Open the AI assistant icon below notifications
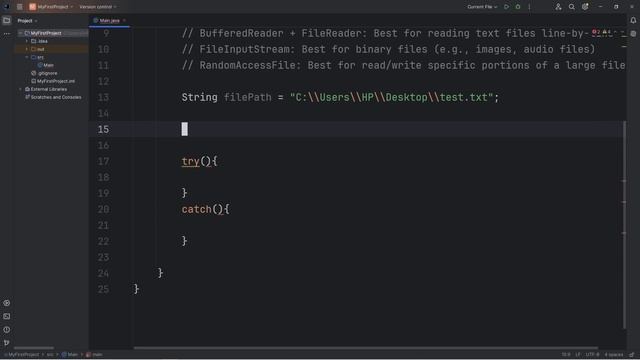This screenshot has height=360, width=640. click(633, 34)
